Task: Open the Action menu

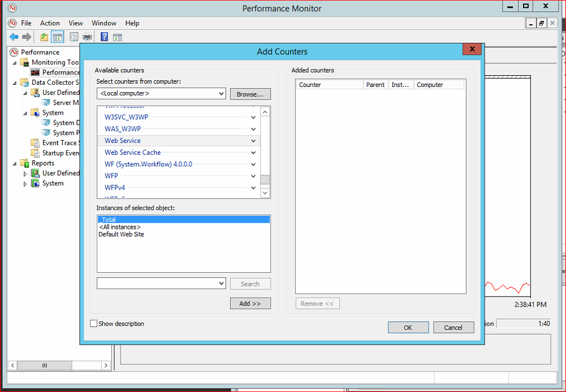Action: (x=50, y=23)
